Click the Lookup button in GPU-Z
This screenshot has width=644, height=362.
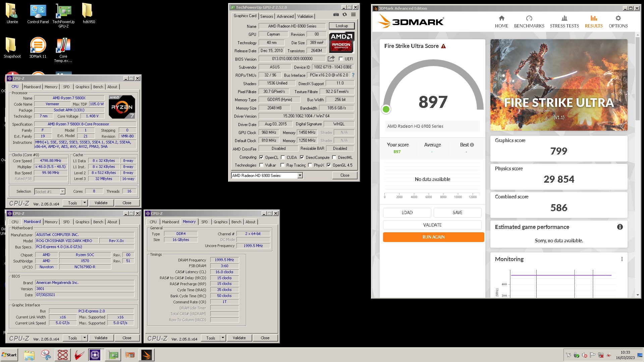341,26
